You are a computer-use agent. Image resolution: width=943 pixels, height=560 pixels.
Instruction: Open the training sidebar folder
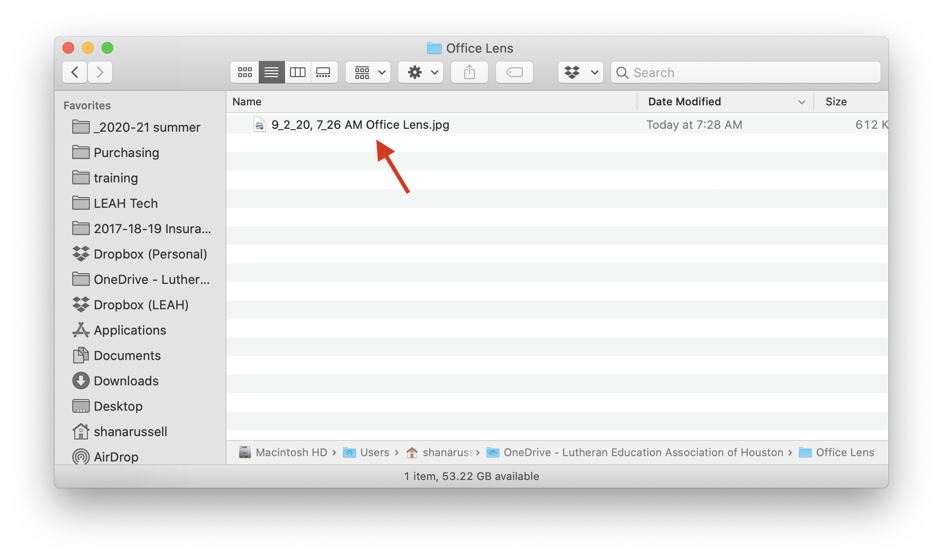141,178
